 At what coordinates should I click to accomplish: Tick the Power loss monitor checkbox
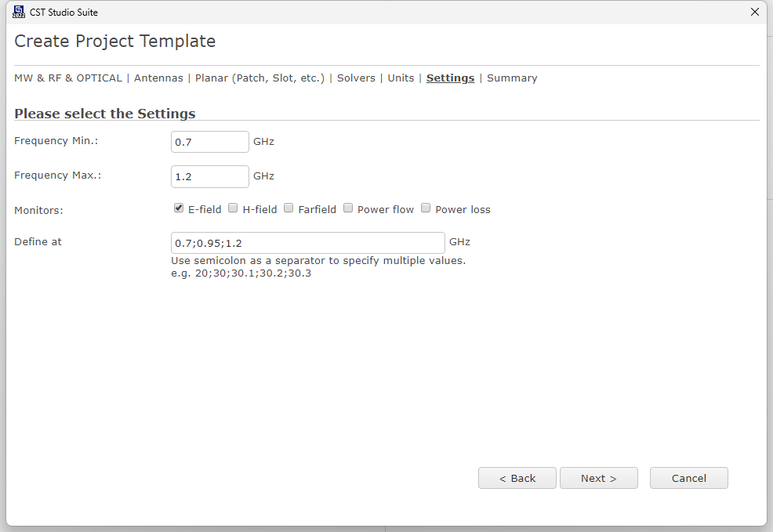click(426, 208)
